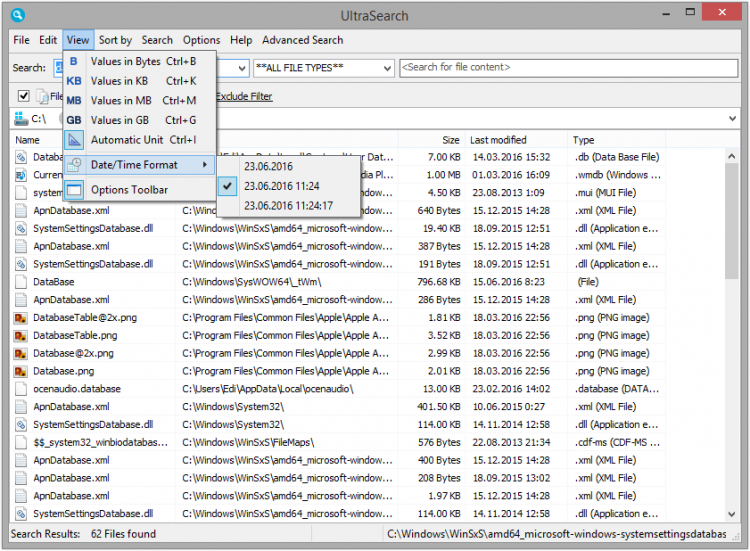This screenshot has height=551, width=750.
Task: Select the GB unit icon in View menu
Action: point(74,120)
